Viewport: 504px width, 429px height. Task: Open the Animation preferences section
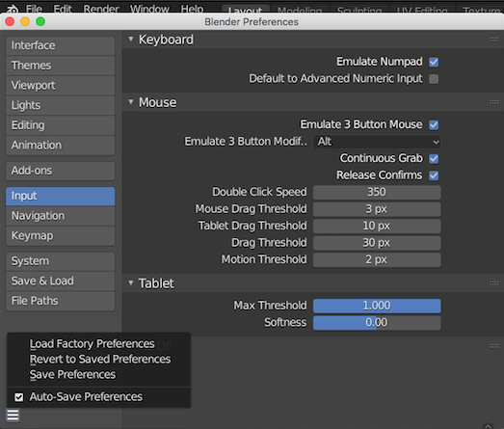coord(60,146)
